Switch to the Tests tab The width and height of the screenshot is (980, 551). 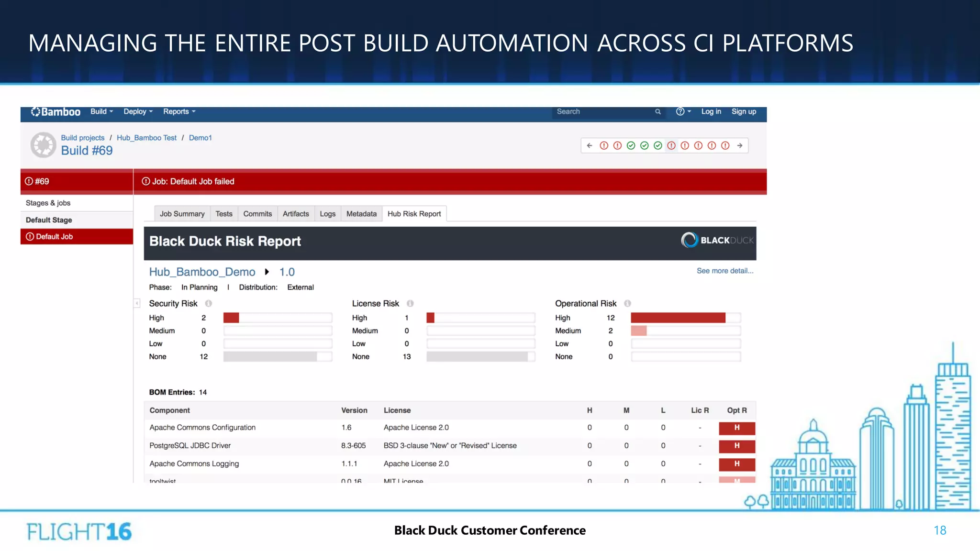[x=223, y=214]
